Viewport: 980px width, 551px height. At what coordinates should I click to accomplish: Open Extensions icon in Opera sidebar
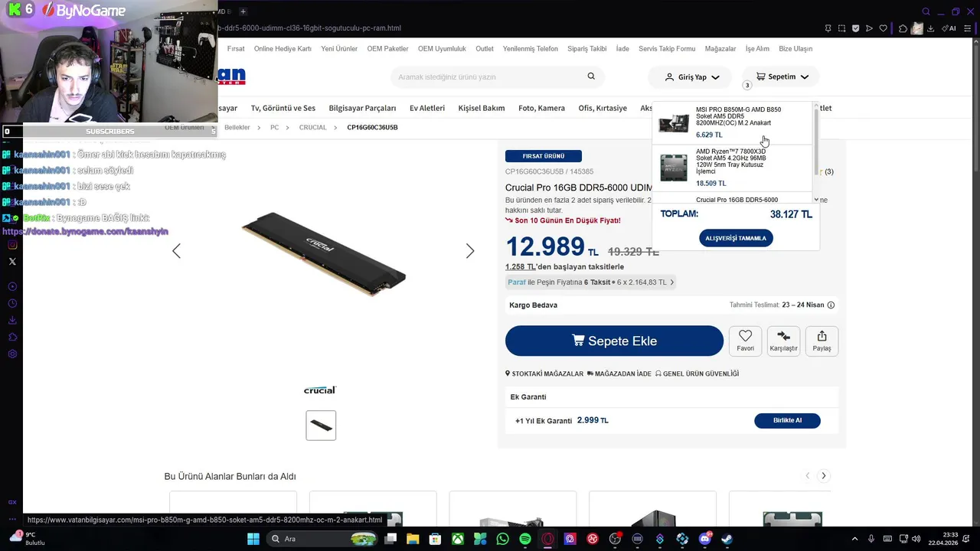tap(12, 337)
